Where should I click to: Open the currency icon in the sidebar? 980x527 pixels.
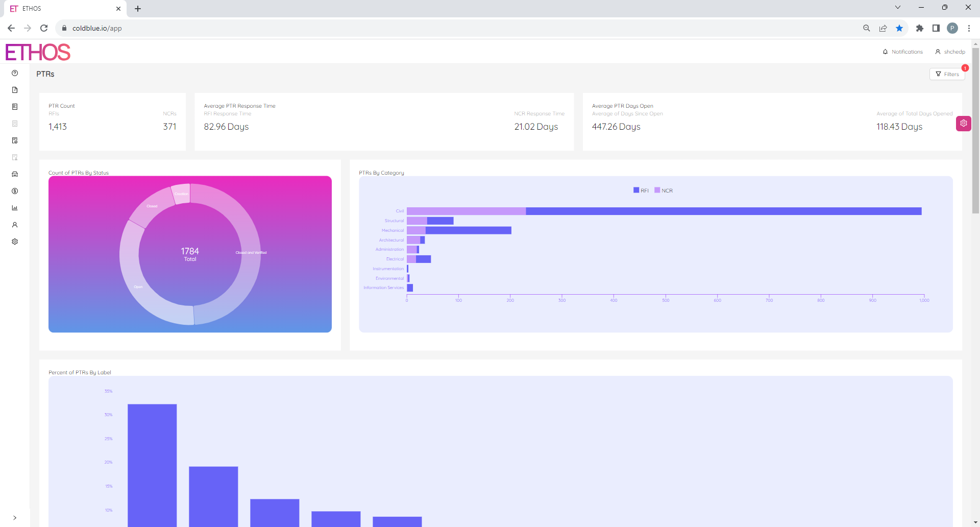click(x=15, y=191)
